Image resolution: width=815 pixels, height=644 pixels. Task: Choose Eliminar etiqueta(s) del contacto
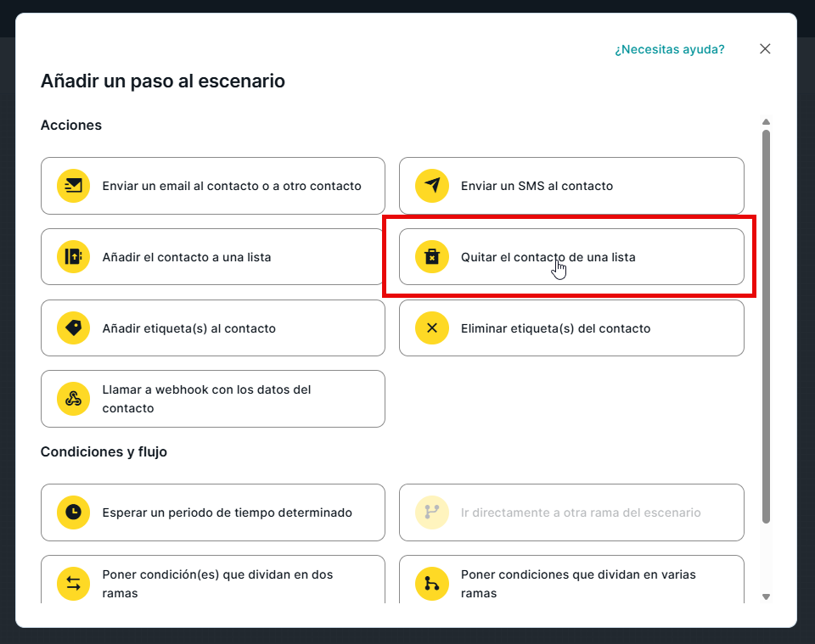555,328
